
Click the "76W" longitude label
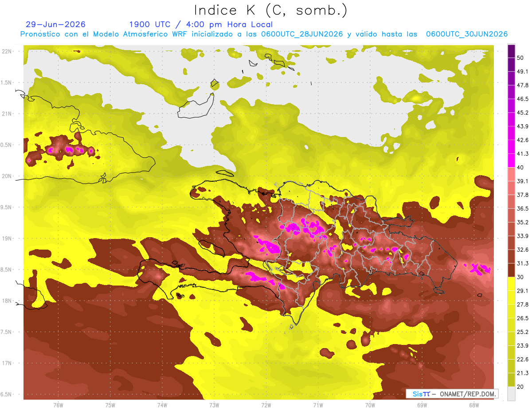click(58, 405)
